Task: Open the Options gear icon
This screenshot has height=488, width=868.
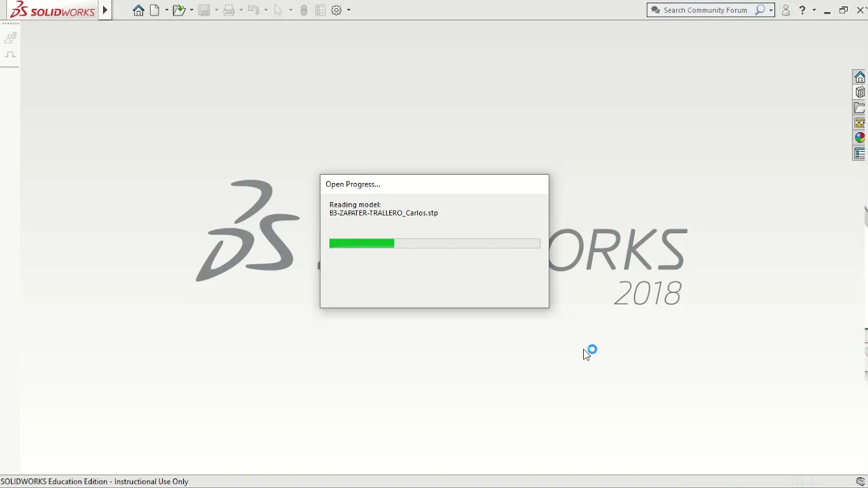Action: coord(336,10)
